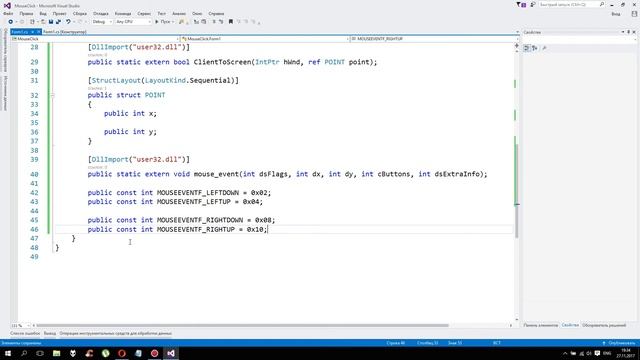Open the Вид menu
The image size is (640, 360).
(x=42, y=13)
